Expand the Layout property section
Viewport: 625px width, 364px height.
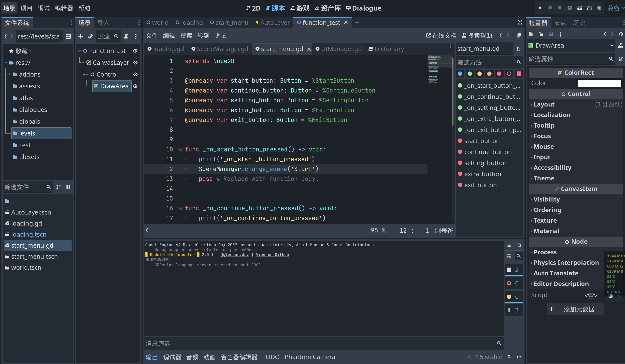(x=544, y=104)
